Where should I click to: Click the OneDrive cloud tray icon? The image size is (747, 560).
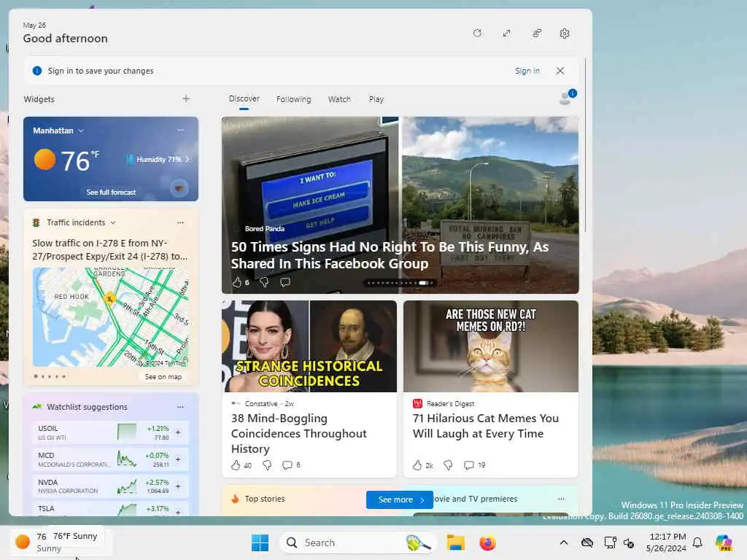pos(587,542)
